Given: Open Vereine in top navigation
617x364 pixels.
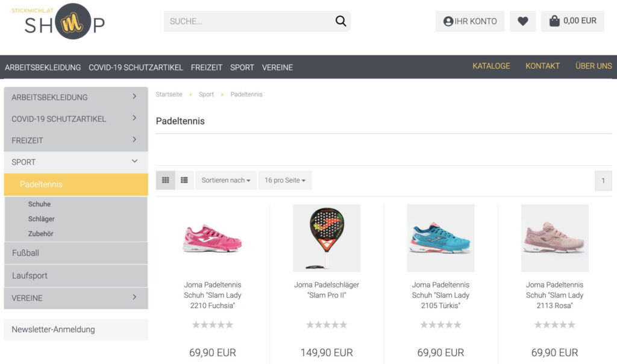Looking at the screenshot, I should pos(277,67).
